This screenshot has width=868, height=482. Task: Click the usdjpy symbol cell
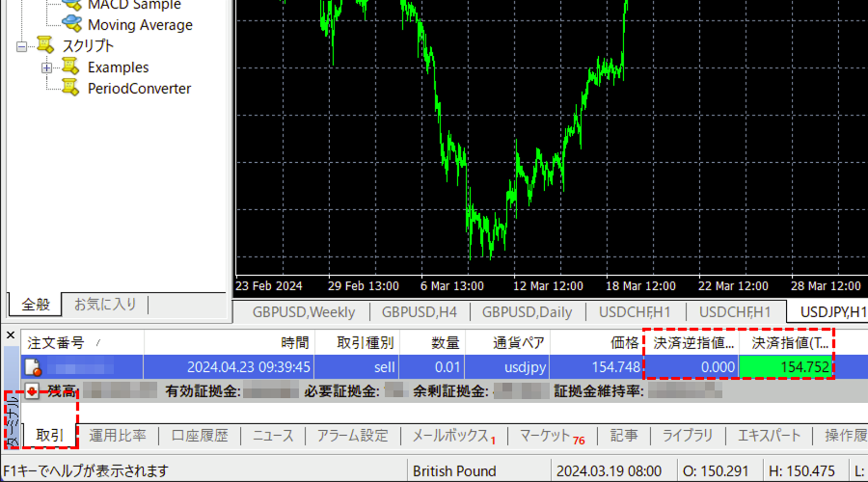pyautogui.click(x=507, y=367)
